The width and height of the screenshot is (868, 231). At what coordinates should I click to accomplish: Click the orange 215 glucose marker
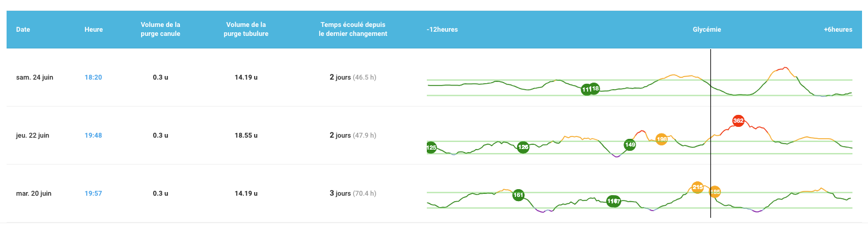point(697,187)
